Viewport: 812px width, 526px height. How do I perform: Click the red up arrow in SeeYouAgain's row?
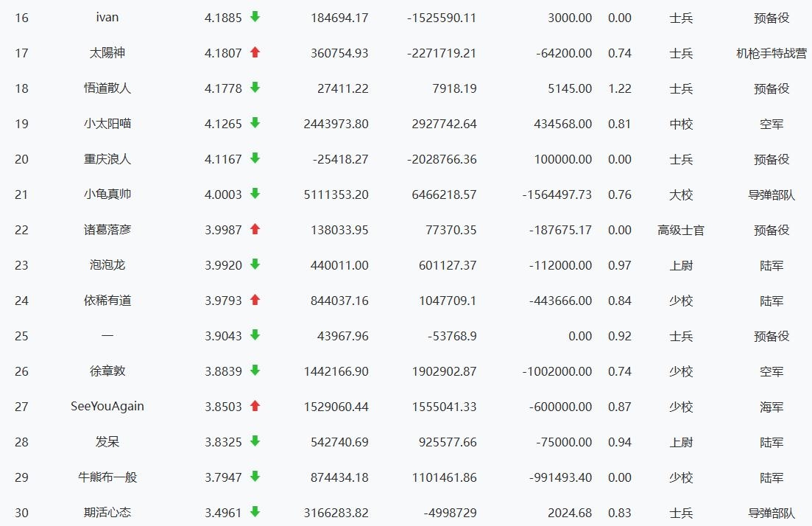click(255, 406)
